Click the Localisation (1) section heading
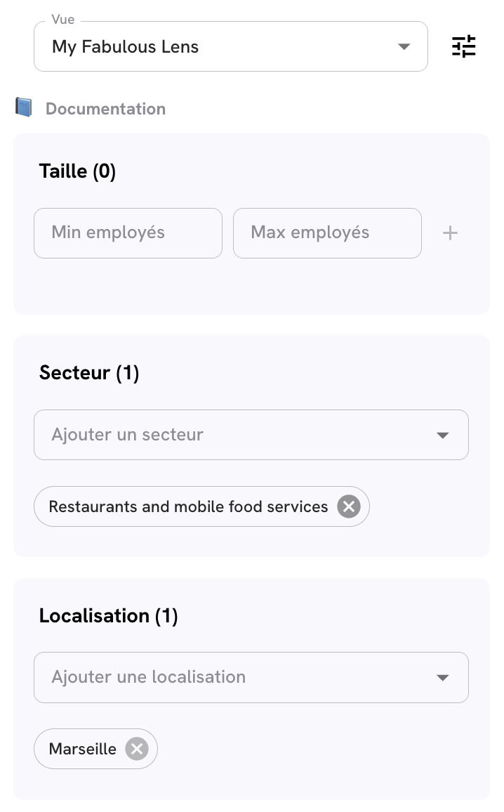 pos(108,616)
